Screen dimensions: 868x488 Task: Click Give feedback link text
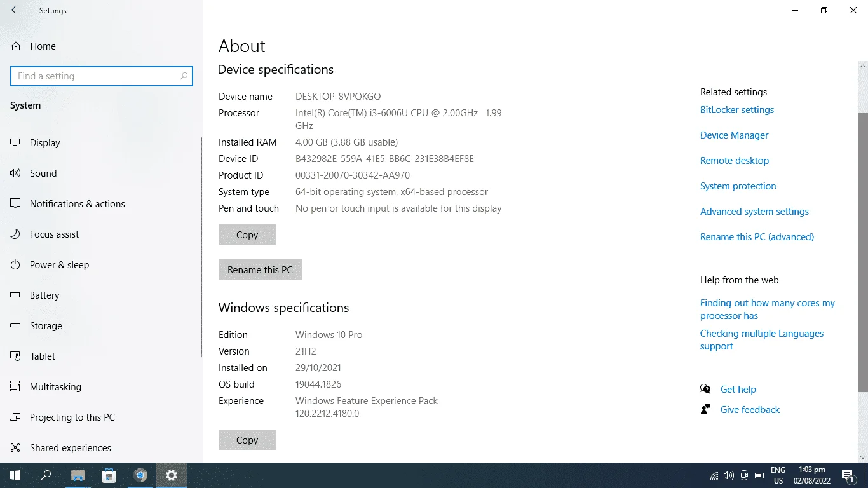coord(750,410)
